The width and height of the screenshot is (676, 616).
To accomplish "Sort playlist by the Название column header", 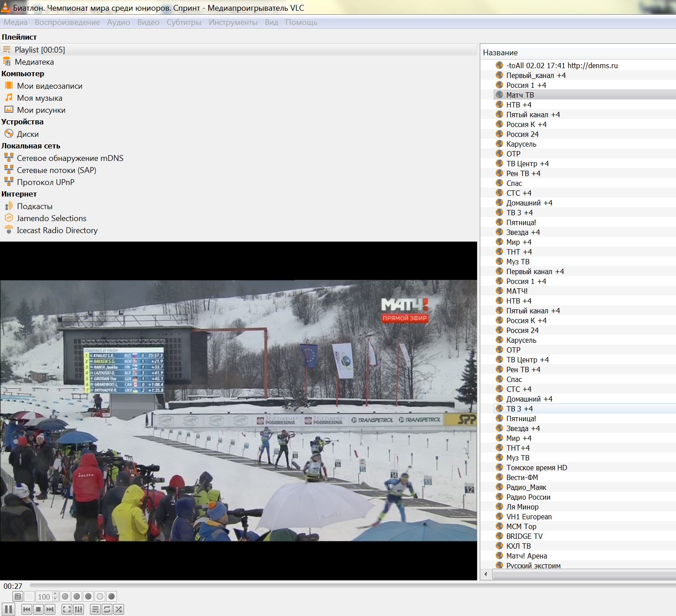I will pos(500,53).
